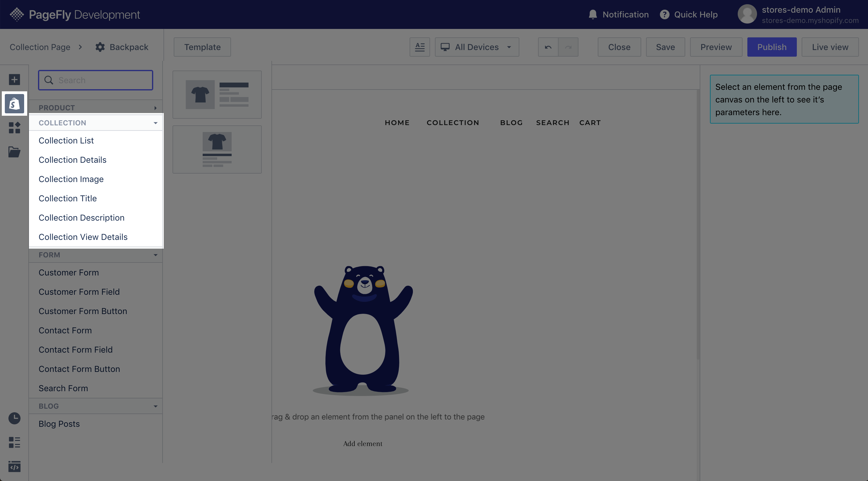Viewport: 868px width, 481px height.
Task: Open the third-party elements widgets icon
Action: 14,128
